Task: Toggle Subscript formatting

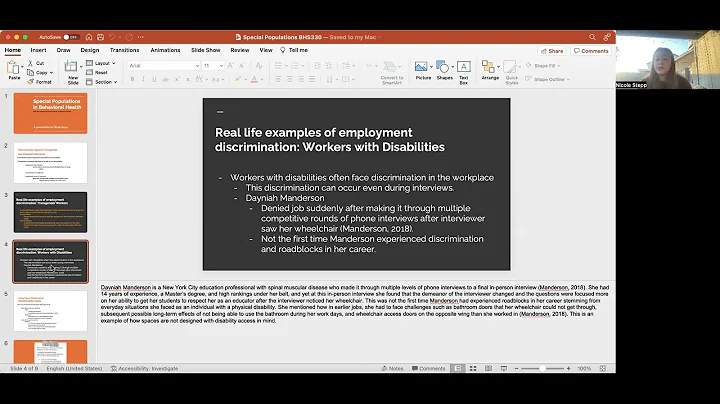Action: pos(188,79)
